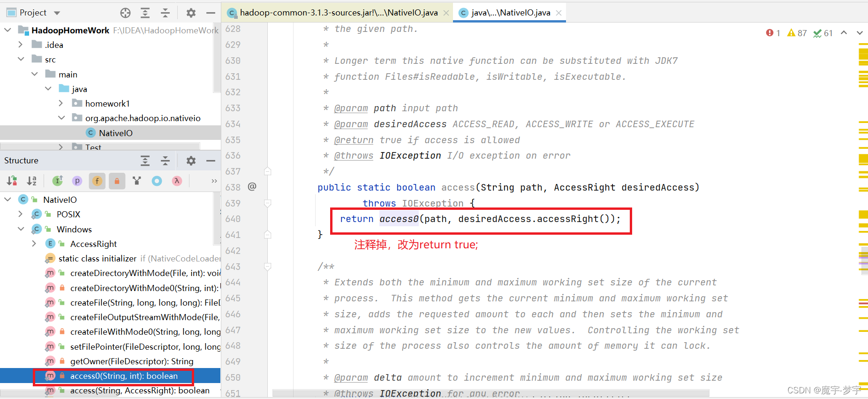Viewport: 868px width, 399px height.
Task: Close hadoop-common sources NativeIO.java tab
Action: [x=446, y=13]
